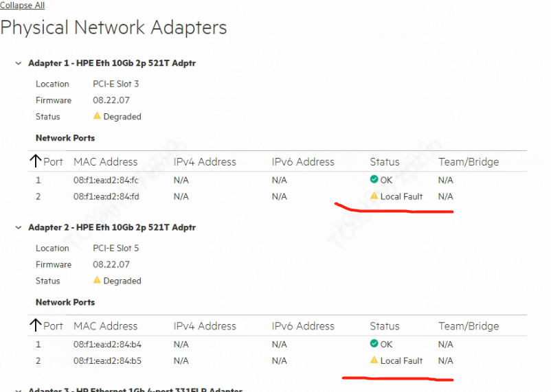Click Adapter 2 port 2 Local Fault warning icon
The image size is (551, 392).
pyautogui.click(x=374, y=360)
